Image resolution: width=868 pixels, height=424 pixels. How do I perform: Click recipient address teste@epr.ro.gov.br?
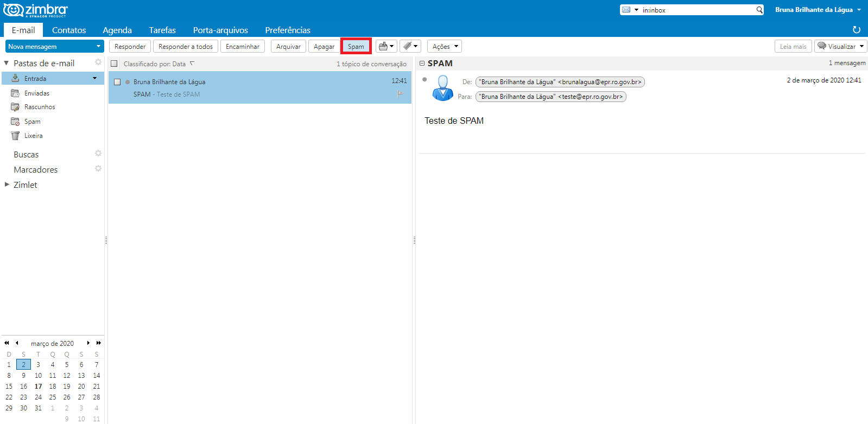550,97
